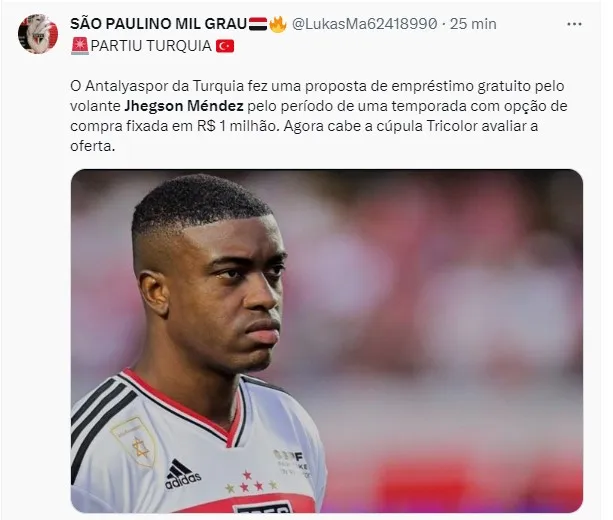Click the fire emoji beside the display name
The height and width of the screenshot is (520, 613).
click(x=278, y=24)
